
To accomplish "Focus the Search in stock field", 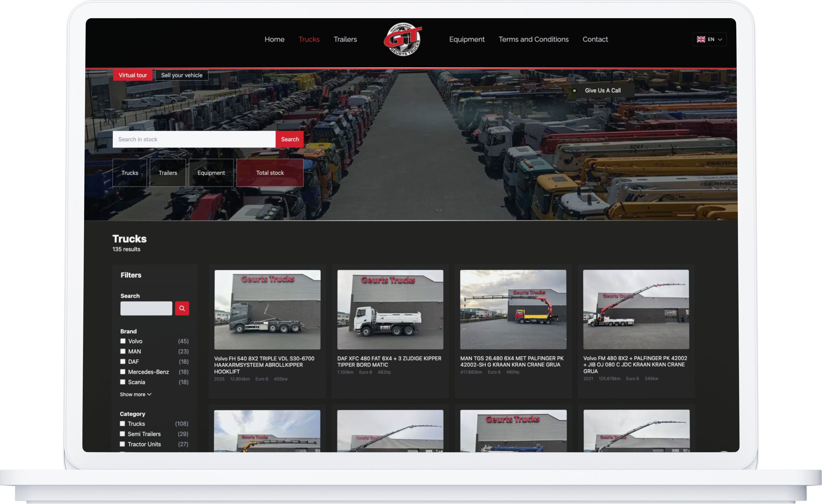I will (x=194, y=139).
